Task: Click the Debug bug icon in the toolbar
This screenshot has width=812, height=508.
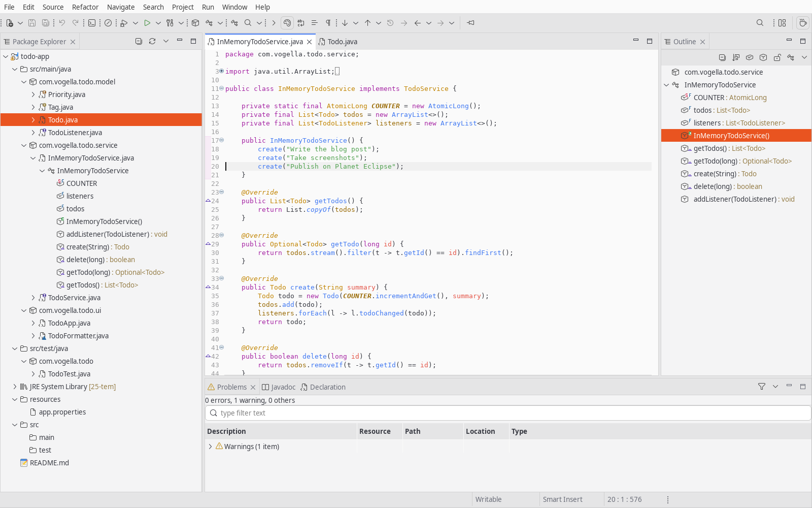Action: click(x=124, y=23)
